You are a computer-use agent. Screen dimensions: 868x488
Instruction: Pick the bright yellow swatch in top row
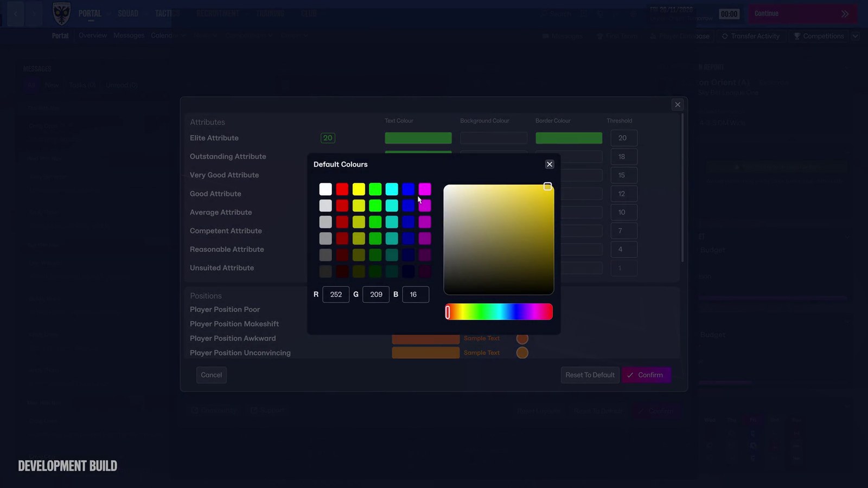(x=359, y=189)
